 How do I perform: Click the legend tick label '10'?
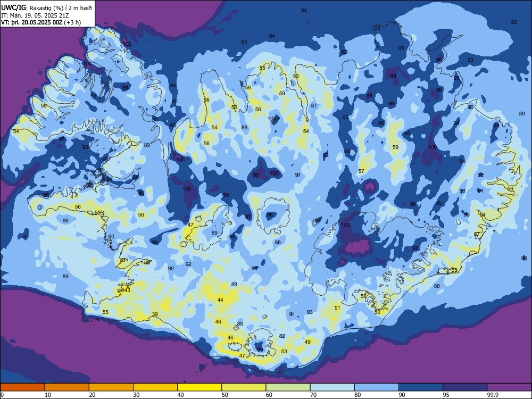coord(48,395)
